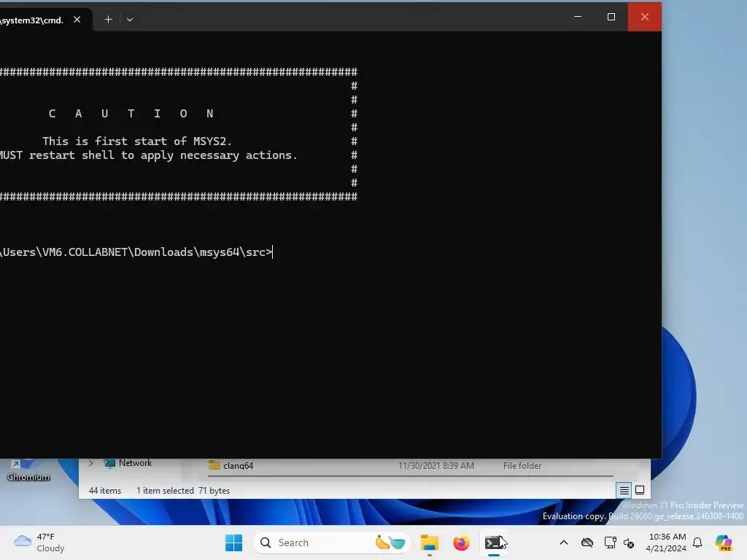747x560 pixels.
Task: Open a new terminal tab
Action: click(108, 20)
